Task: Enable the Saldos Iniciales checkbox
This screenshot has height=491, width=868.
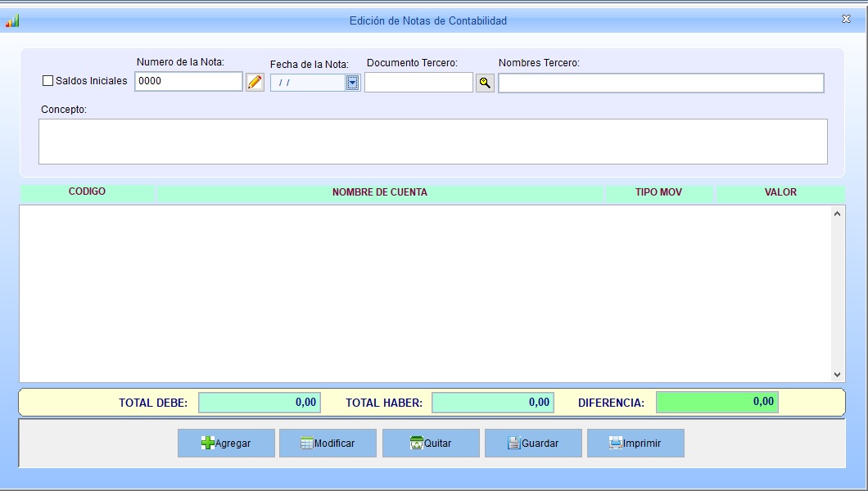Action: click(x=47, y=81)
